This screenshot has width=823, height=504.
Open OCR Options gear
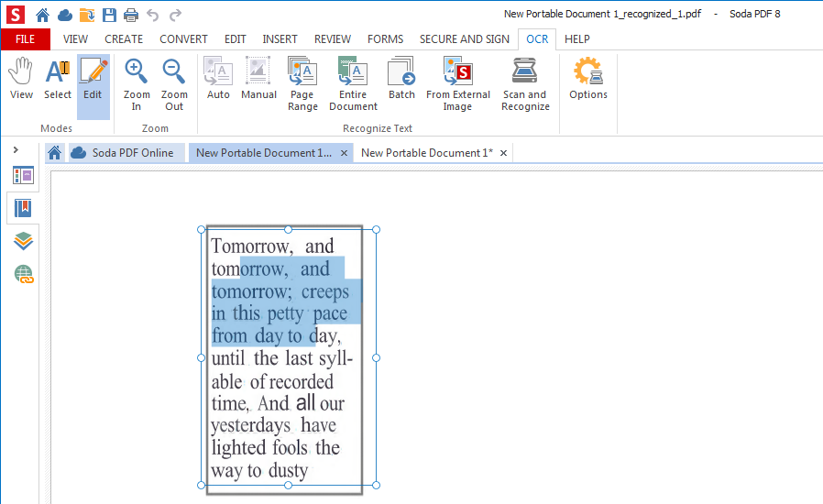coord(588,79)
